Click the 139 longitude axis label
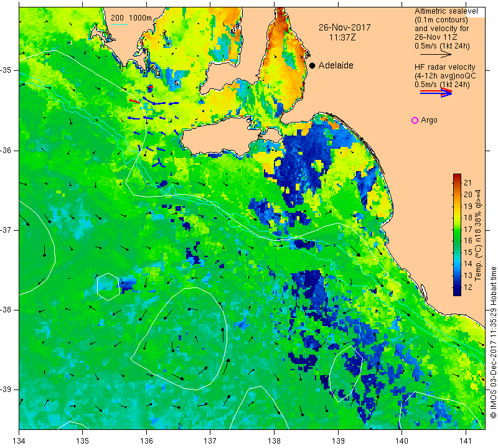Viewport: 498px width, 448px height. coord(338,441)
